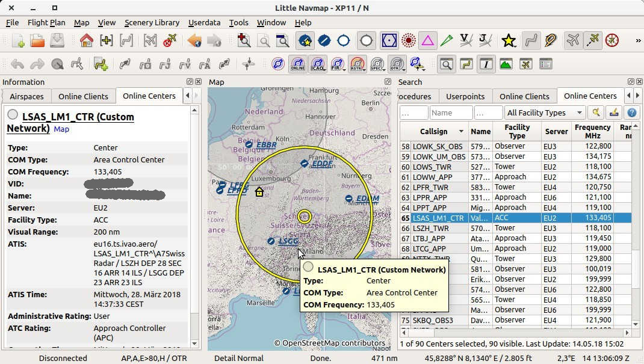Screen dimensions: 644x364
Task: Toggle Victor airways display
Action: 466,41
